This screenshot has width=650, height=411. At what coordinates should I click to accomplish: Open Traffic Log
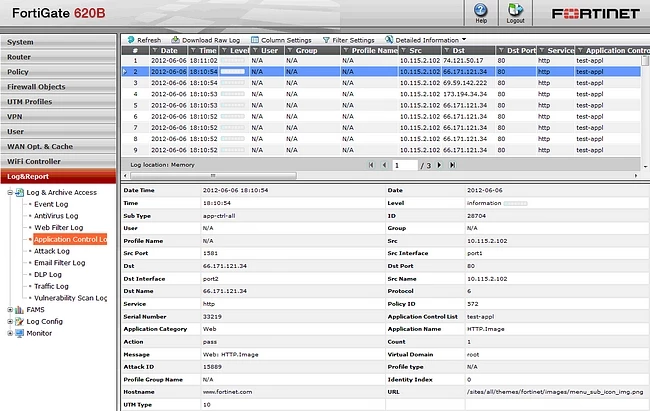point(51,286)
